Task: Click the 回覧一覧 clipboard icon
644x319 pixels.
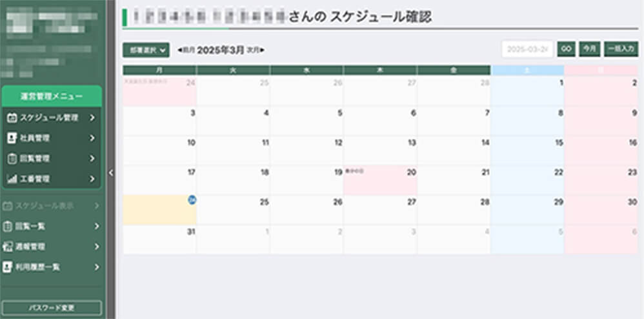Action: point(7,227)
